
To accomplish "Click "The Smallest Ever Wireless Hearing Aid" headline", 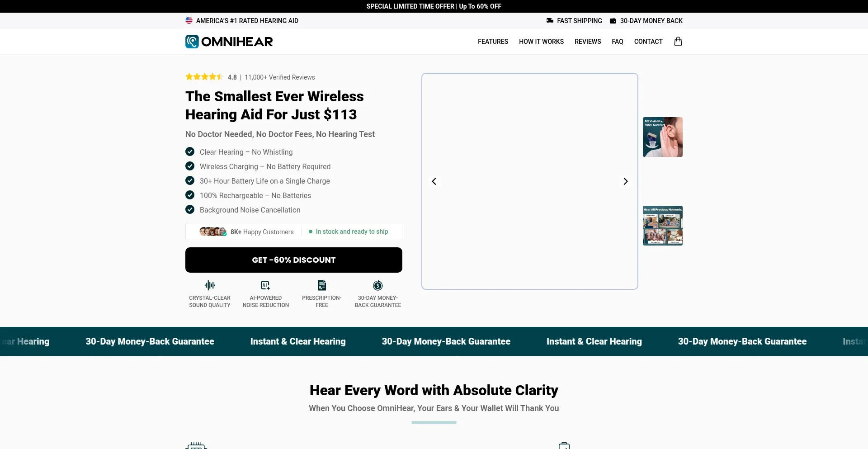I will coord(274,105).
